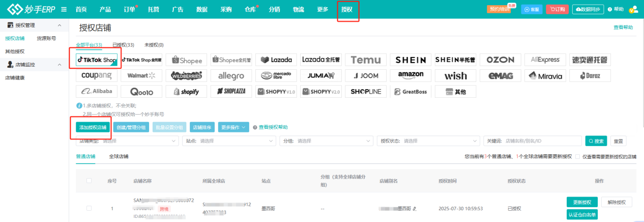Check the select-all checkbox in table header

pos(89,180)
